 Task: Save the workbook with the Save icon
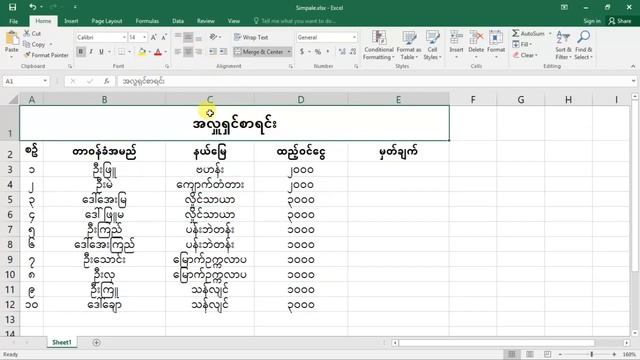click(12, 7)
